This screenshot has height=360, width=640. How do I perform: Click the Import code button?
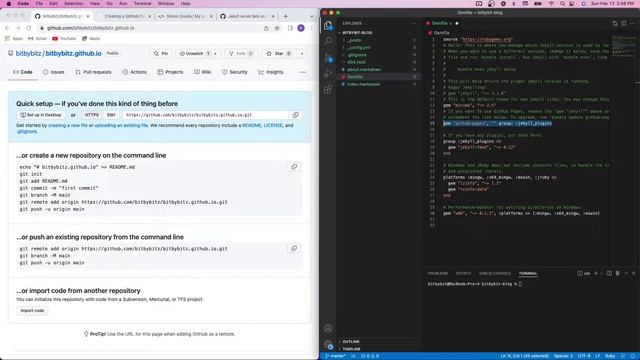tap(32, 311)
